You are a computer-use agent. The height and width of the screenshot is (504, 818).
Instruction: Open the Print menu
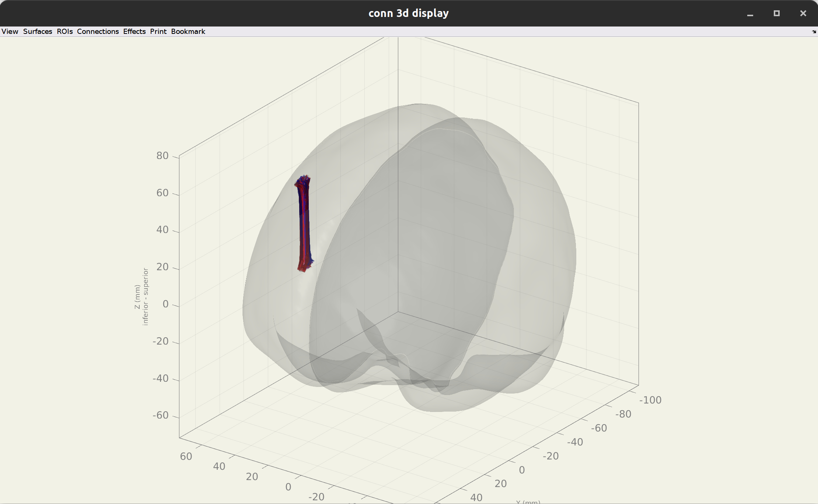[x=158, y=32]
